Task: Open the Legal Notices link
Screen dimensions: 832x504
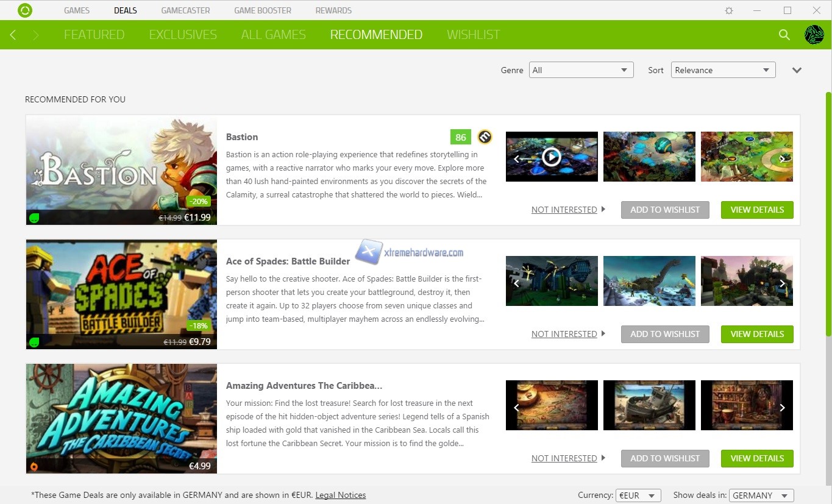Action: click(x=340, y=495)
